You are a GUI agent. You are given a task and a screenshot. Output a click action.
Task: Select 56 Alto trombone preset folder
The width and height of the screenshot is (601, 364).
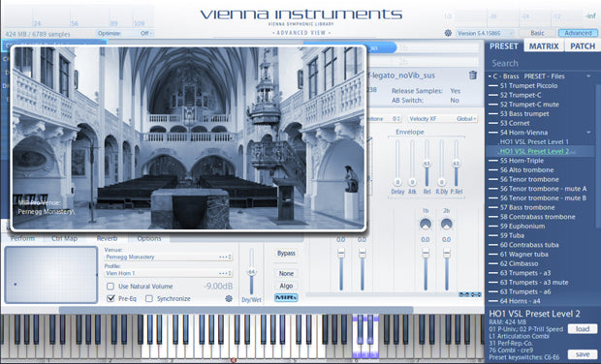click(526, 170)
